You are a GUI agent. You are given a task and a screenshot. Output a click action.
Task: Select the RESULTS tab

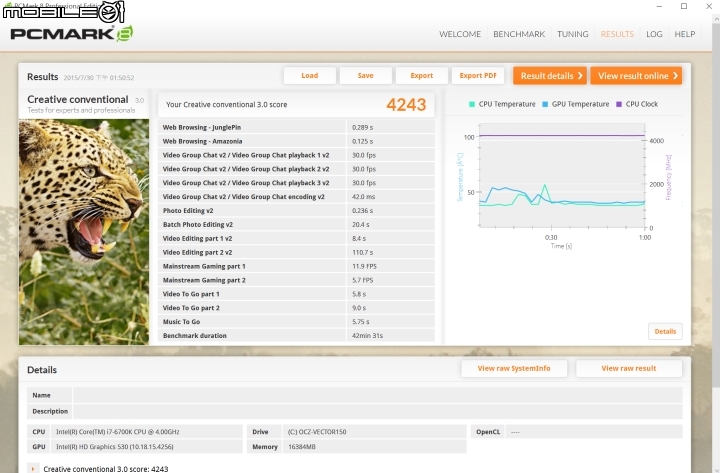617,34
